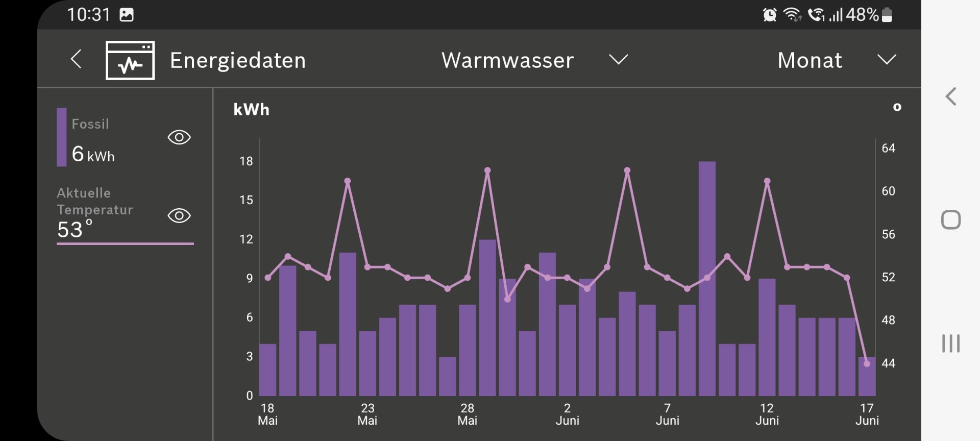Tap the battery icon in status bar
This screenshot has height=441, width=980.
point(887,15)
